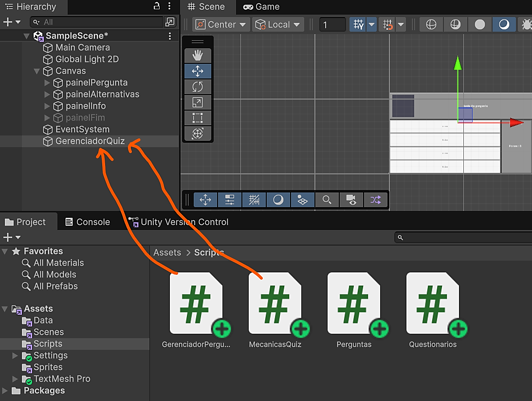Select GerenciadorQuiz in the Hierarchy
This screenshot has height=401, width=532.
tap(90, 141)
